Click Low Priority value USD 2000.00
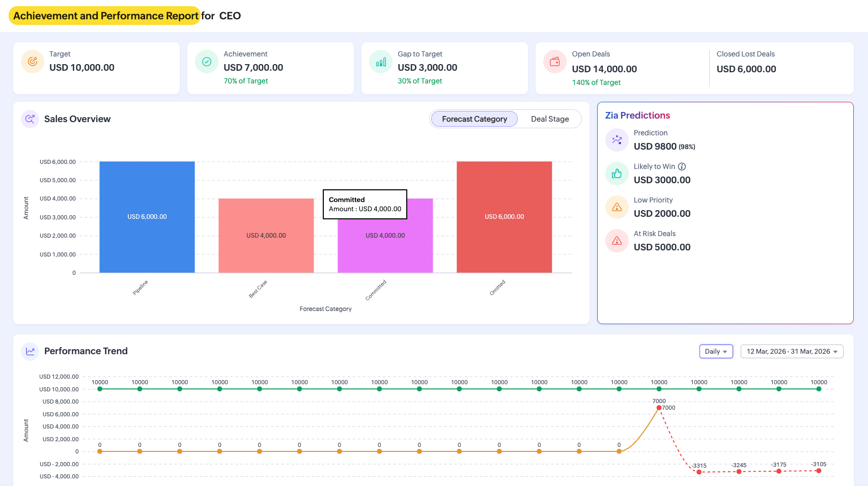The width and height of the screenshot is (868, 486). 662,214
